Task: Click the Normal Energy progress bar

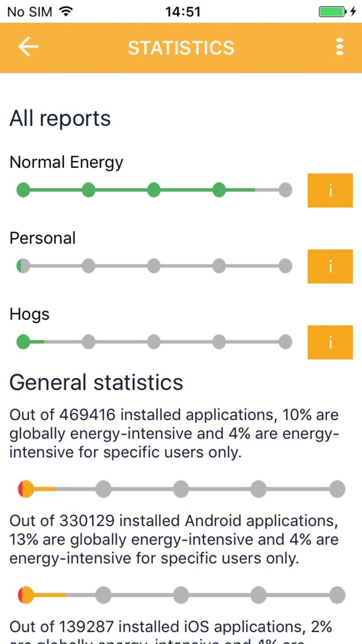Action: click(x=154, y=190)
